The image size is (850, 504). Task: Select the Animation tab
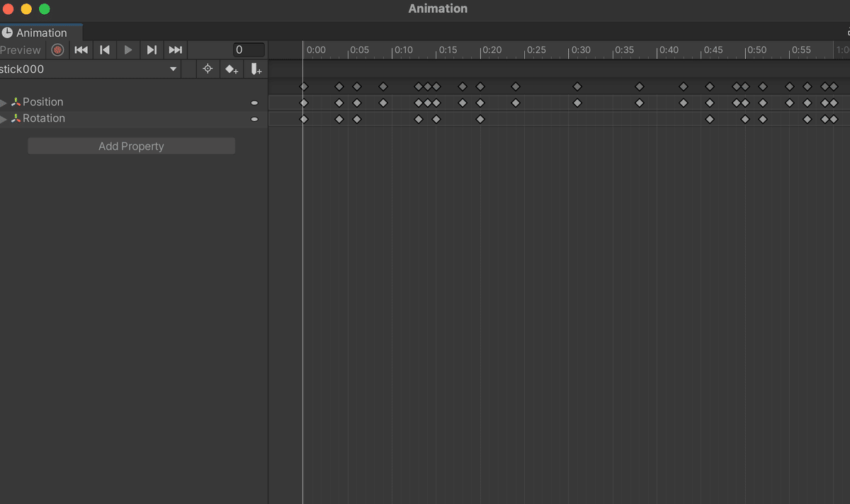coord(42,33)
